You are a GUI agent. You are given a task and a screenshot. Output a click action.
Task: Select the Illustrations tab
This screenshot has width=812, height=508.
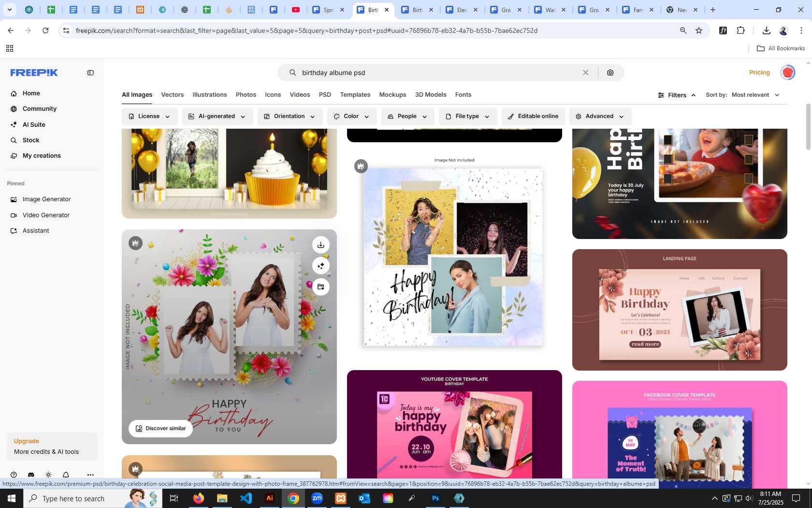[x=209, y=95]
